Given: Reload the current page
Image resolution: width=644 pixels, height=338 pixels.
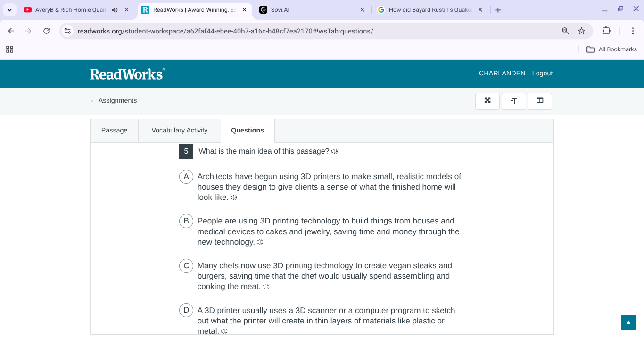Looking at the screenshot, I should point(46,31).
